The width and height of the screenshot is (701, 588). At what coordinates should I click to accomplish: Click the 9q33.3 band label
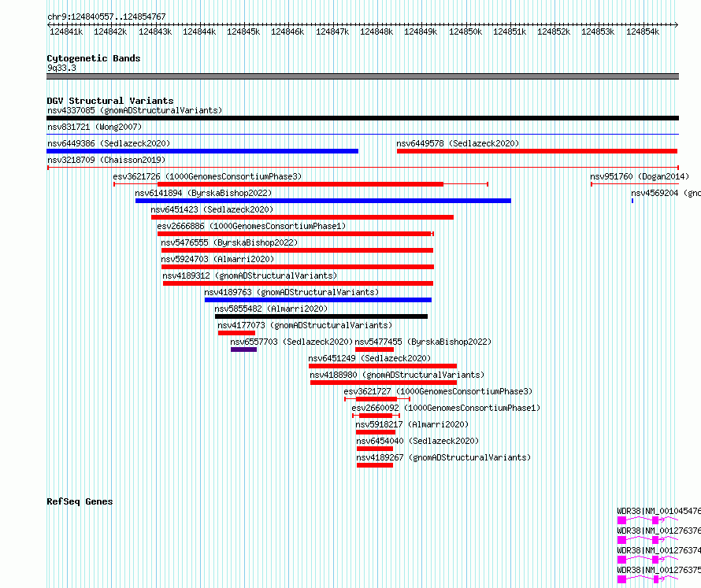click(61, 68)
